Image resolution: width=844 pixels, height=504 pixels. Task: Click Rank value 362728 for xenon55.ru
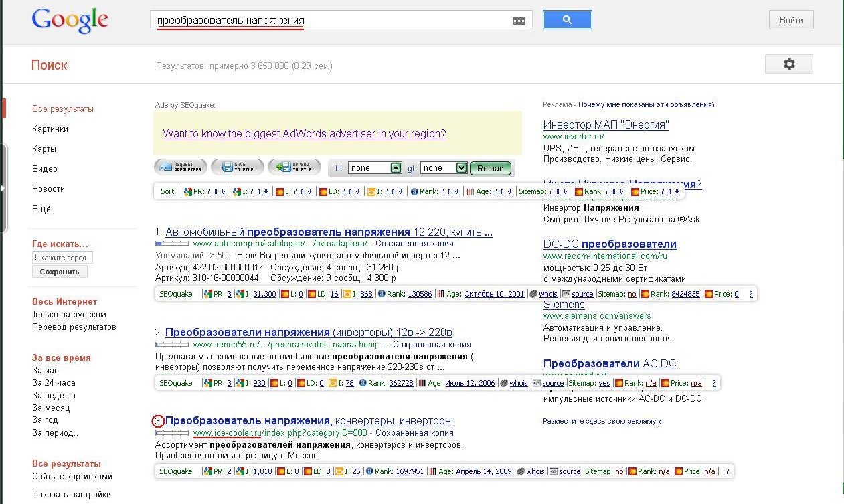tap(401, 383)
